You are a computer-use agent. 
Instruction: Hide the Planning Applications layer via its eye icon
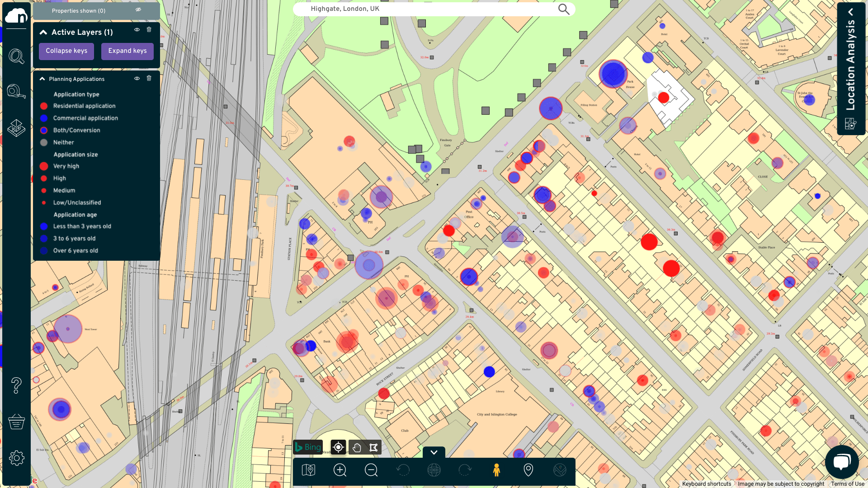[137, 78]
